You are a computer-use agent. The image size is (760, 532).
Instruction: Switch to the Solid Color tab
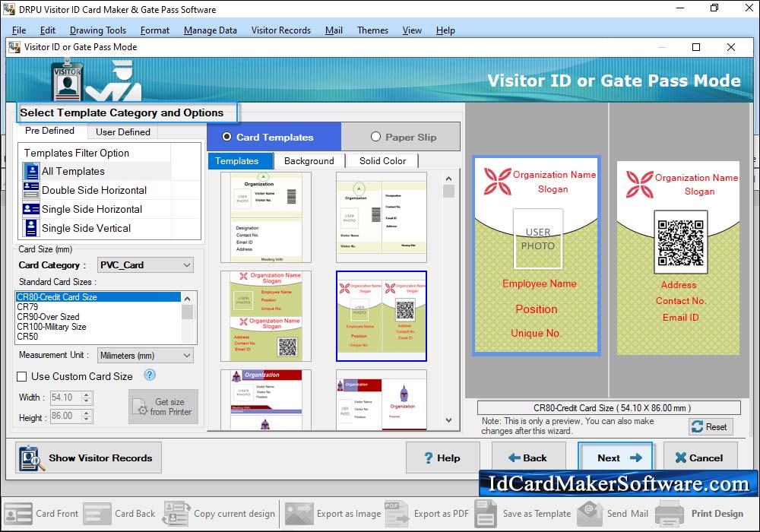point(382,161)
